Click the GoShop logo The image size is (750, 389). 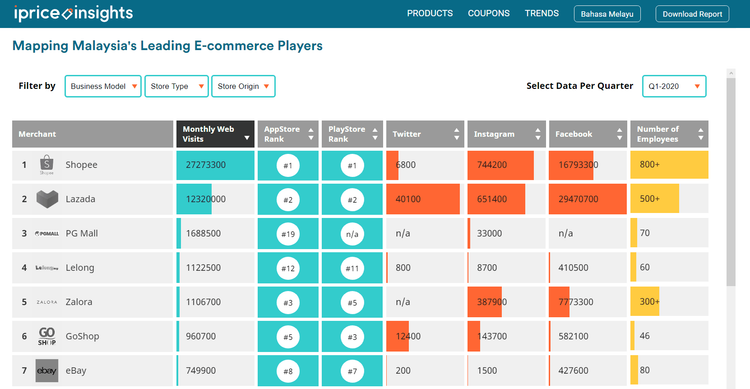point(47,336)
